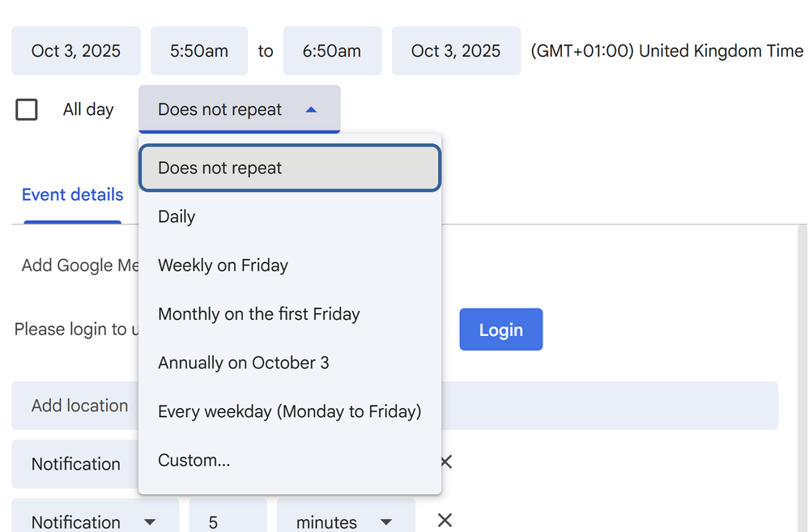Viewport: 809px width, 532px height.
Task: Tick the All day checkbox
Action: (27, 109)
